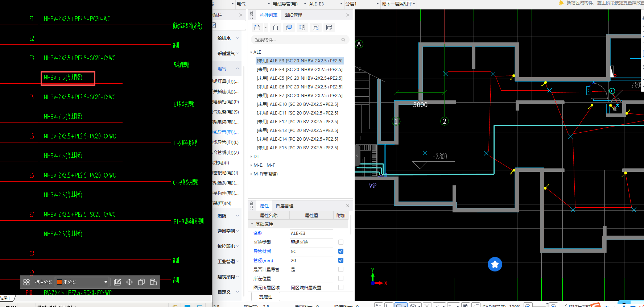Click the new component icon
The height and width of the screenshot is (307, 644).
[x=257, y=28]
